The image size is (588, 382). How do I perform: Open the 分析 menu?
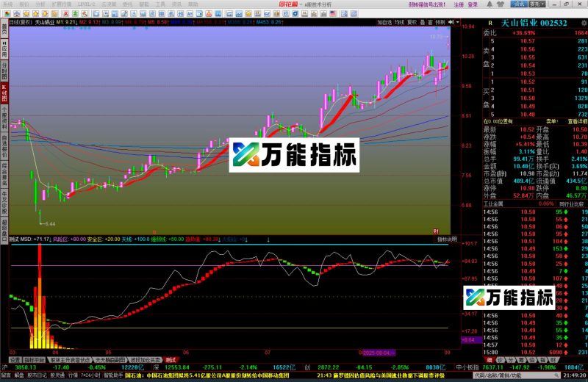(x=40, y=4)
